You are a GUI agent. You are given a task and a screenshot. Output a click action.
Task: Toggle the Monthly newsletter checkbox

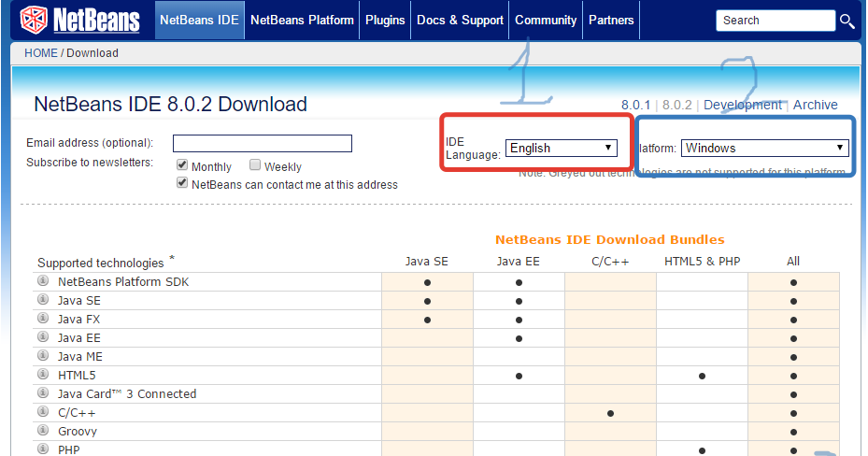[182, 164]
